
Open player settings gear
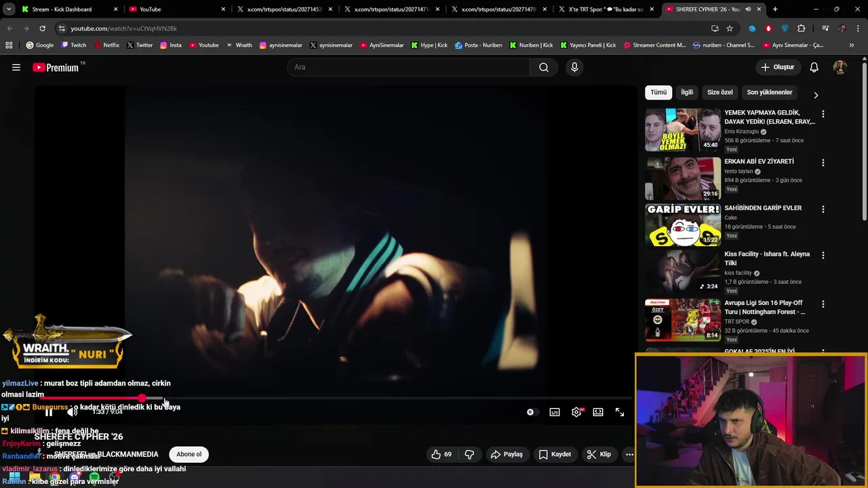click(x=576, y=412)
